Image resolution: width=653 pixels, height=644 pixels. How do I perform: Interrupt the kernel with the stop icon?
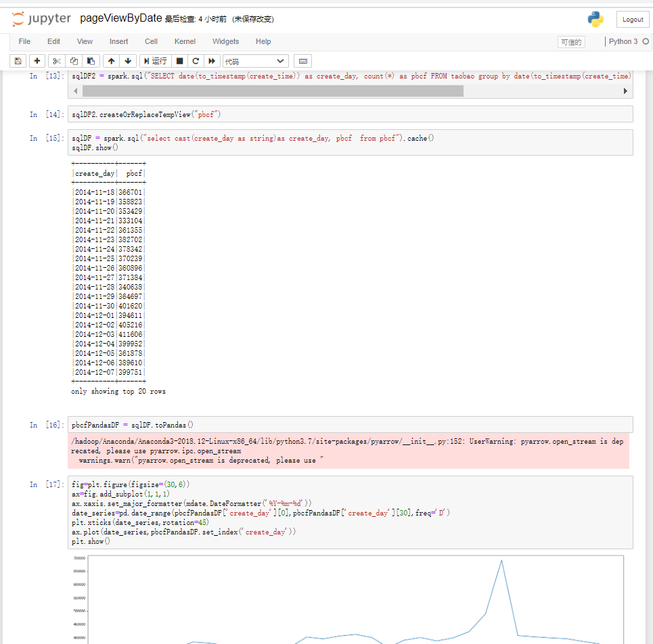pos(179,61)
